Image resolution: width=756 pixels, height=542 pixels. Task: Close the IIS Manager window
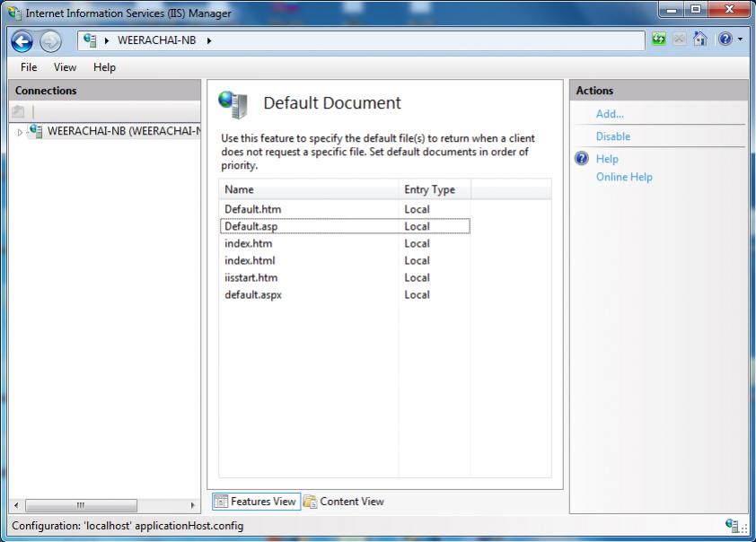point(729,9)
